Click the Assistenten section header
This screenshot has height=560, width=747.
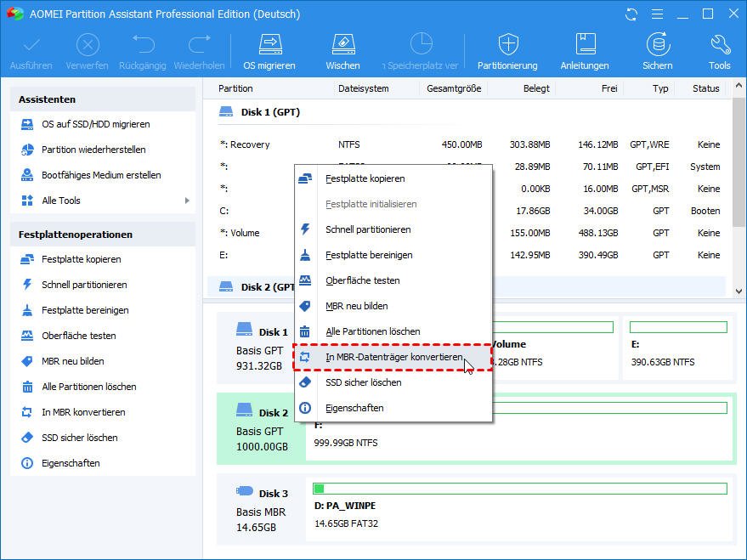pyautogui.click(x=103, y=99)
